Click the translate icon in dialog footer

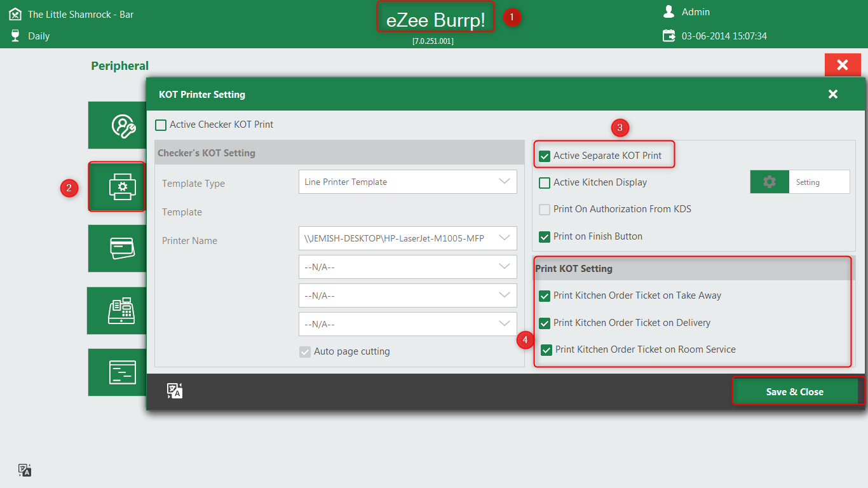coord(175,391)
